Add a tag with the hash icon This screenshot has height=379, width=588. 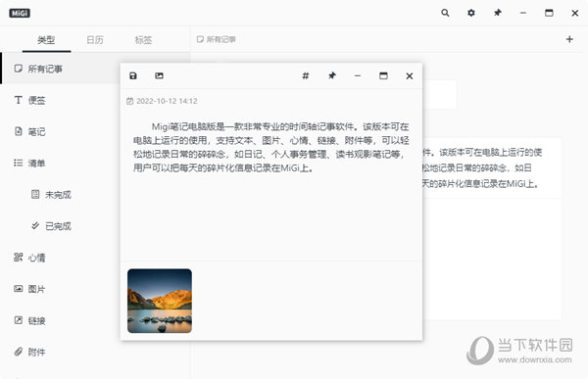coord(306,75)
